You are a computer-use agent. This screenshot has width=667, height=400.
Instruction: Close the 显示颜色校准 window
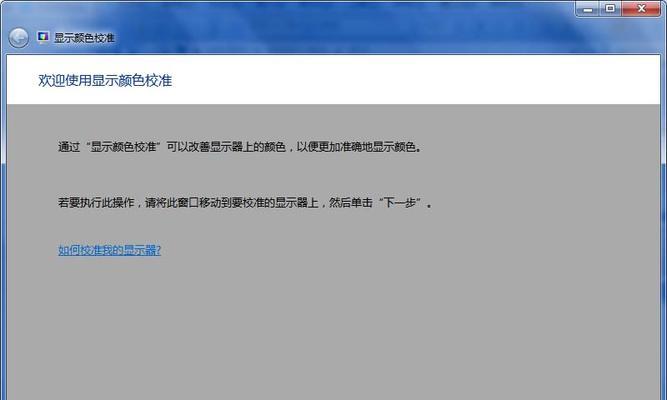point(641,9)
